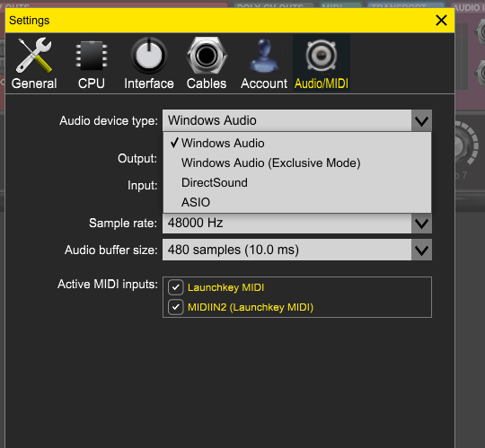The image size is (485, 448).
Task: Open the General settings wrench icon
Action: pyautogui.click(x=34, y=56)
